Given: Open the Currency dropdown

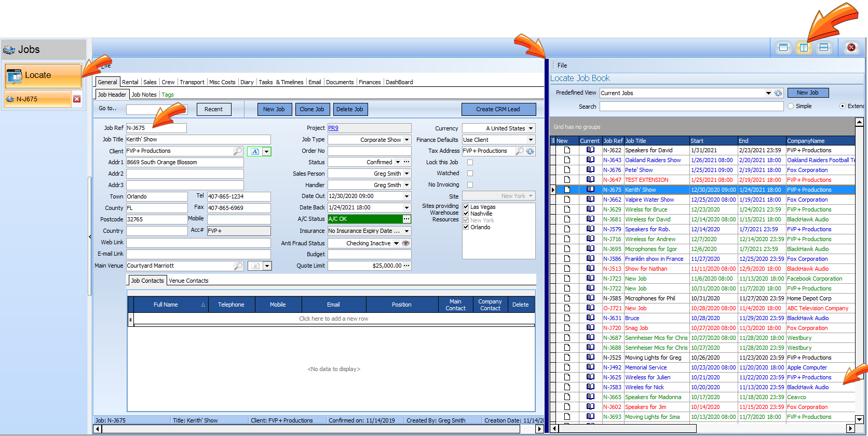Looking at the screenshot, I should click(x=531, y=128).
